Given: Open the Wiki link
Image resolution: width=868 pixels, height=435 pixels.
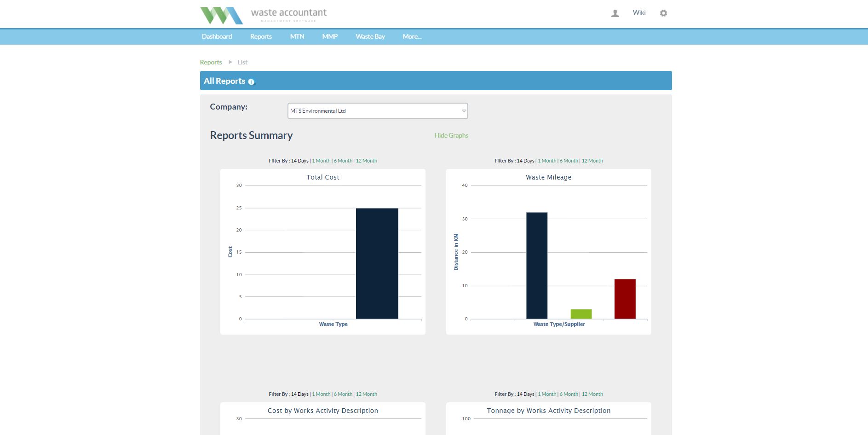Looking at the screenshot, I should (639, 13).
